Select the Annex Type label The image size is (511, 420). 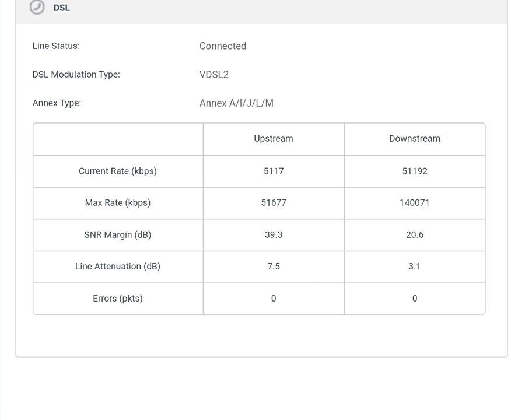57,103
